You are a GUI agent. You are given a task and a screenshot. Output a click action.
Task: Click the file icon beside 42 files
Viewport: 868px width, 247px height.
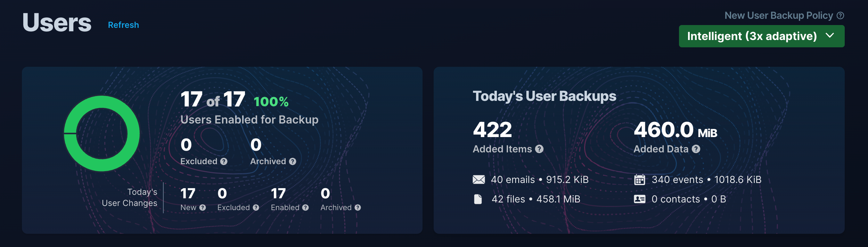click(478, 199)
